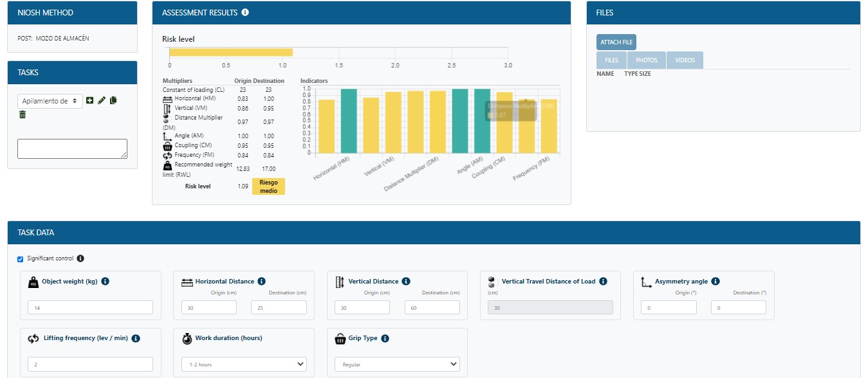Add a new task with the plus icon
This screenshot has width=868, height=378.
(x=91, y=100)
